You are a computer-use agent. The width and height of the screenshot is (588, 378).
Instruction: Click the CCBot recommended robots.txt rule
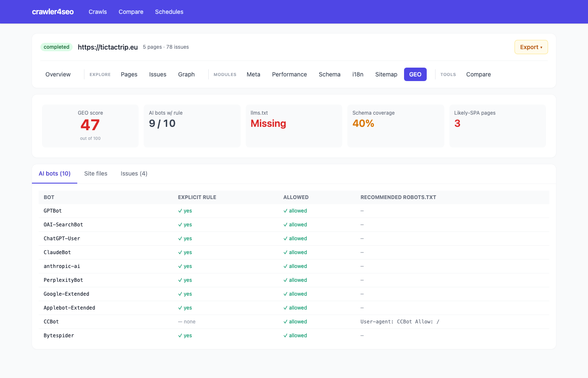tap(400, 322)
